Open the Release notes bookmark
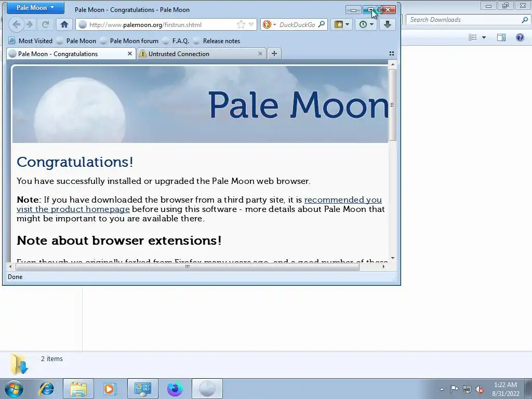Image resolution: width=532 pixels, height=399 pixels. coord(217,41)
